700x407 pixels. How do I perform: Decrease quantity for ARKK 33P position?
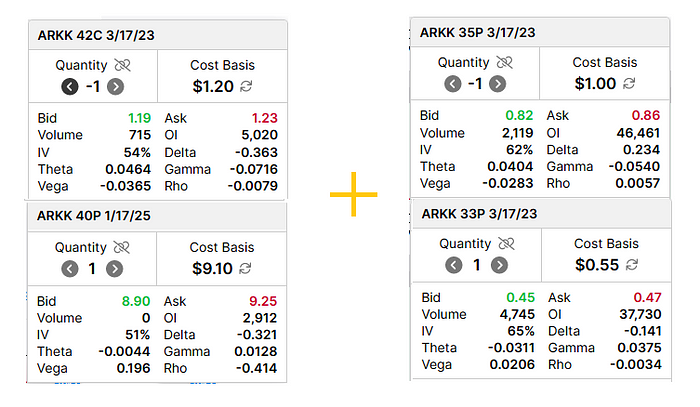coord(454,265)
